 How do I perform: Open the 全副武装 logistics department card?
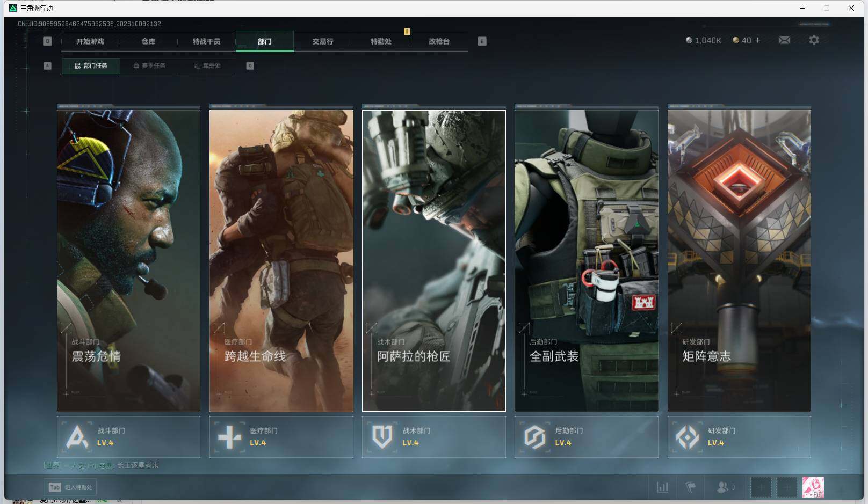(x=587, y=260)
